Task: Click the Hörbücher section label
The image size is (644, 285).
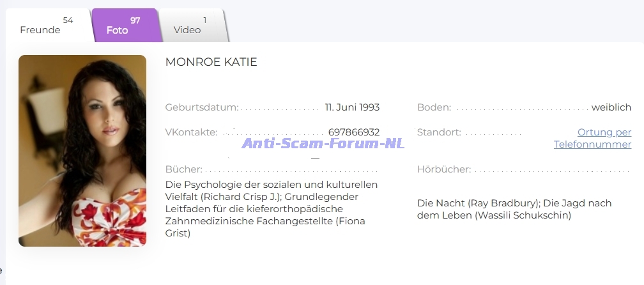Action: [444, 169]
